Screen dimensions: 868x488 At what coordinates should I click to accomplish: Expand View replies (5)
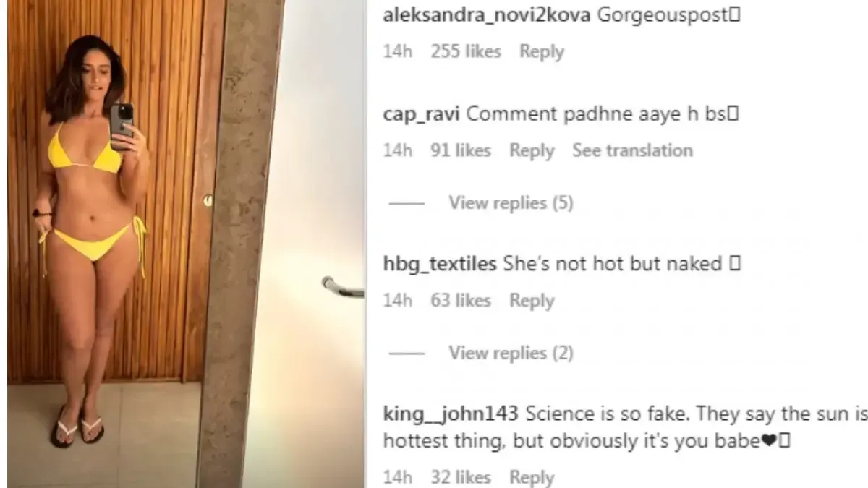click(x=511, y=203)
